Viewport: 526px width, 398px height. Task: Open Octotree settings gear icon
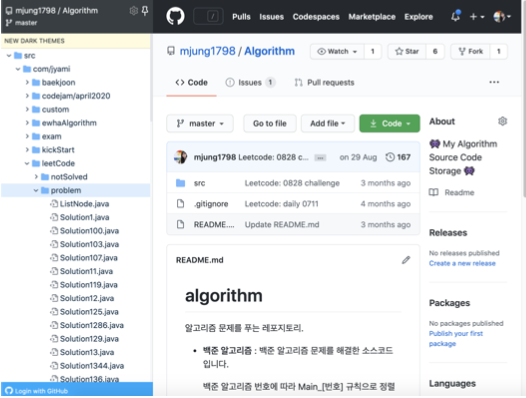point(134,11)
